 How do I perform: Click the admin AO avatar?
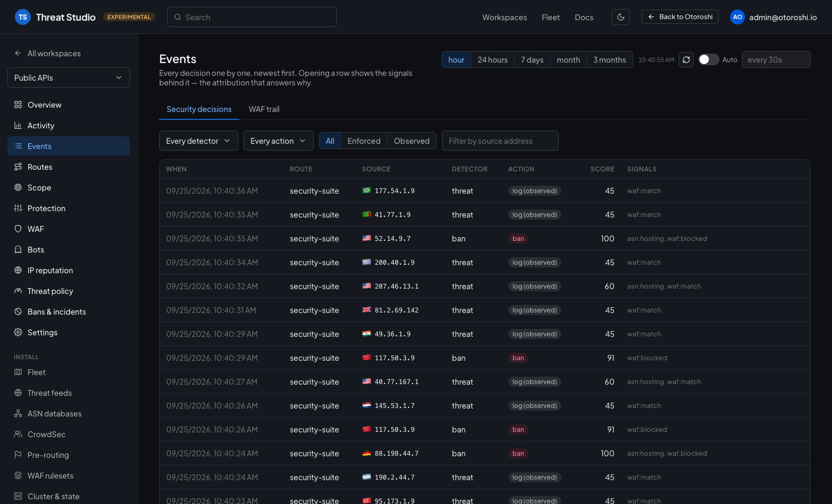[x=738, y=17]
